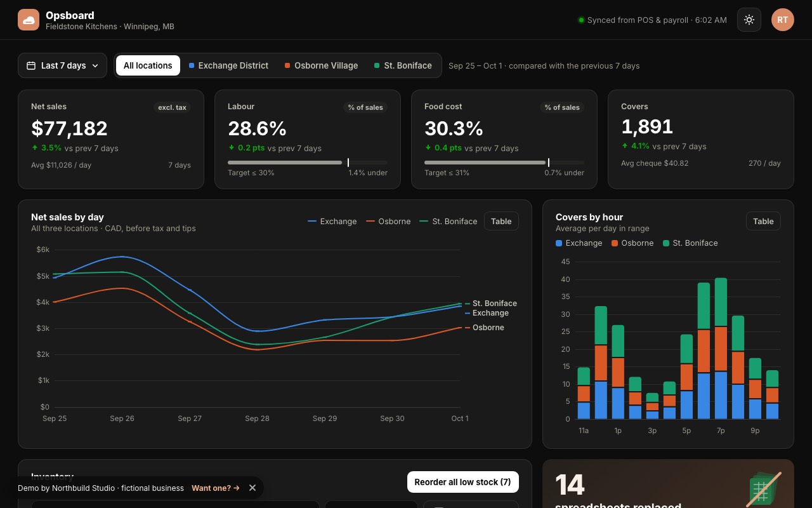The image size is (812, 508).
Task: Toggle the light/dark theme sun icon
Action: [x=749, y=20]
